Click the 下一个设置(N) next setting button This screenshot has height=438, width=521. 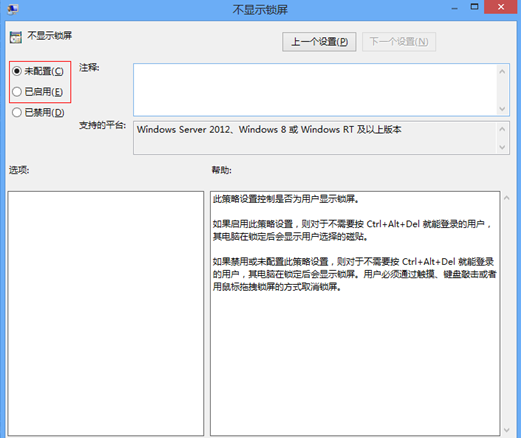tap(399, 42)
